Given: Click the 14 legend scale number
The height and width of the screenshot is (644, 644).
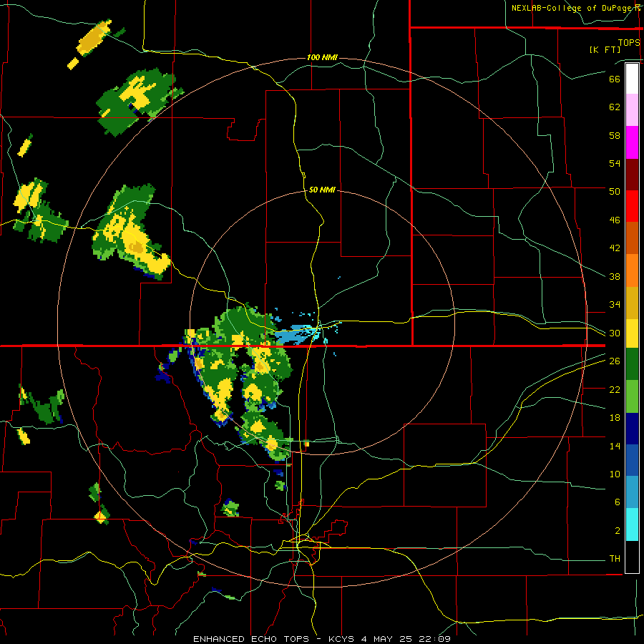Looking at the screenshot, I should point(615,446).
